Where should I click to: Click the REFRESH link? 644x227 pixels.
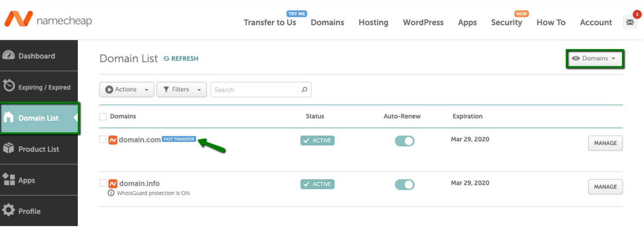[181, 59]
